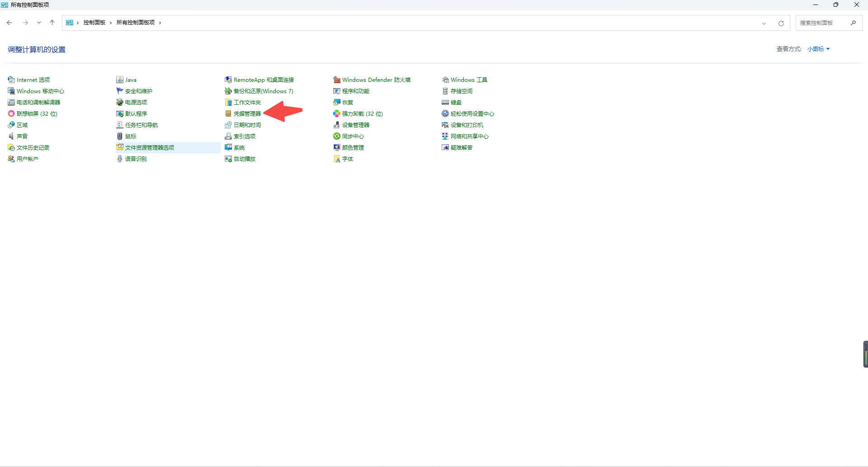This screenshot has width=868, height=467.
Task: Open the 系统 link
Action: [x=239, y=147]
